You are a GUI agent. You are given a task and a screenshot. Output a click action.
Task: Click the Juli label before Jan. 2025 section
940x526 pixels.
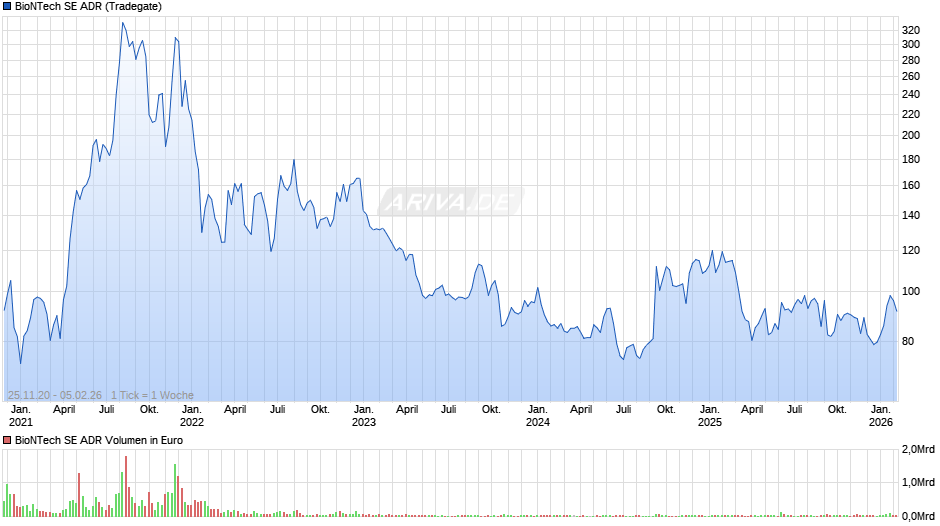623,410
